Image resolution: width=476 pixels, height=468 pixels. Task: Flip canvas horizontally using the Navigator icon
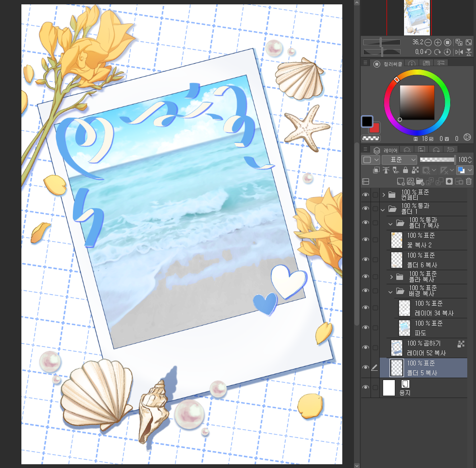pyautogui.click(x=459, y=52)
